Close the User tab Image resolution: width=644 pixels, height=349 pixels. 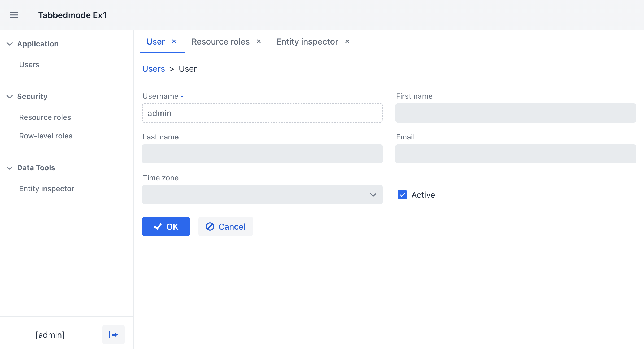coord(174,41)
